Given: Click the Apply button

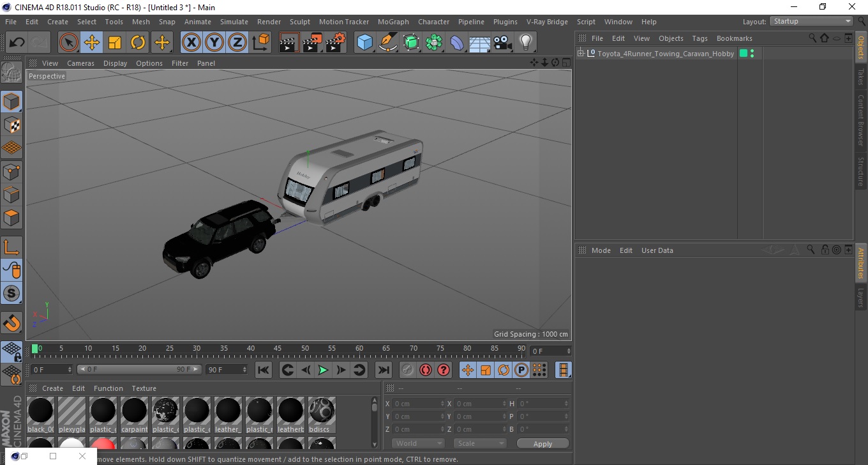Looking at the screenshot, I should pyautogui.click(x=542, y=443).
